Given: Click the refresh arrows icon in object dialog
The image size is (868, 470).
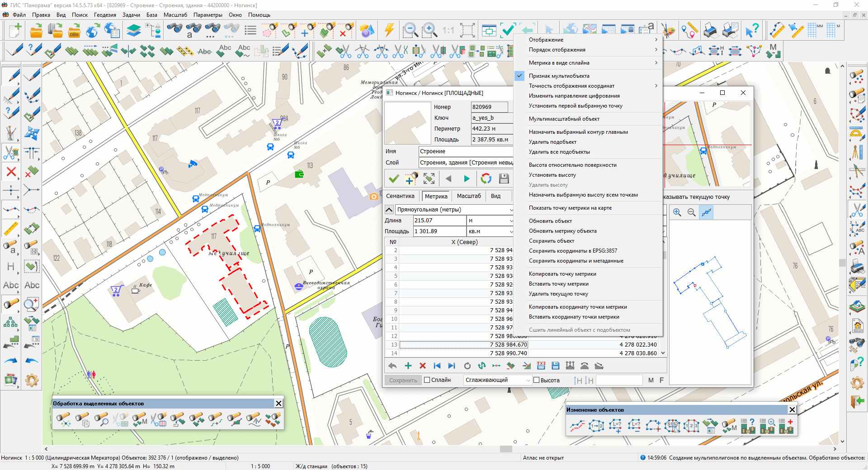Looking at the screenshot, I should (486, 179).
